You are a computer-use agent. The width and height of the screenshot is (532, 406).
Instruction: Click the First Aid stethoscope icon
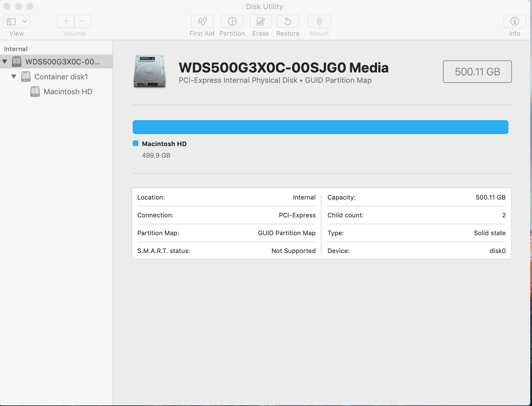[202, 22]
